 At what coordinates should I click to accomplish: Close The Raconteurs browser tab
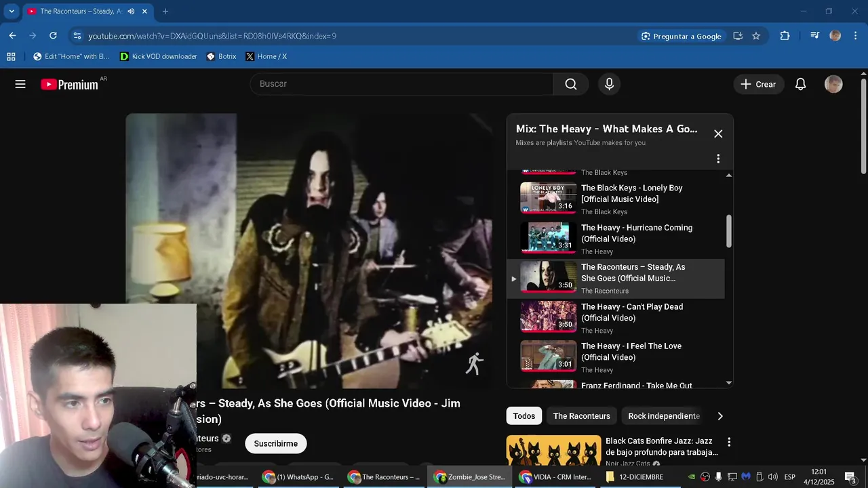pyautogui.click(x=144, y=12)
